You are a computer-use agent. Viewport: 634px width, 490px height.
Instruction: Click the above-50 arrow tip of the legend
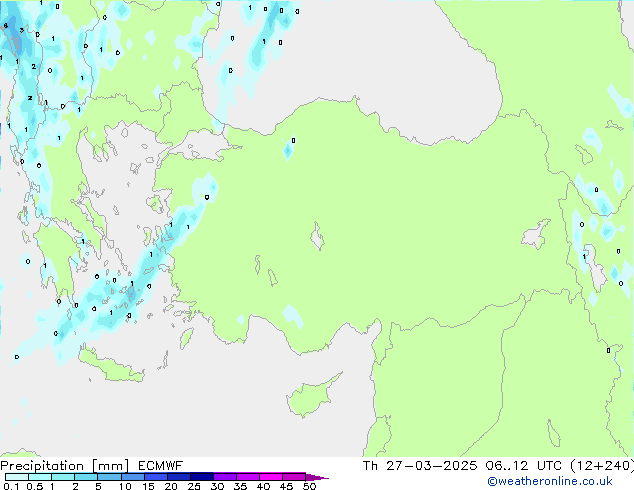pyautogui.click(x=317, y=477)
